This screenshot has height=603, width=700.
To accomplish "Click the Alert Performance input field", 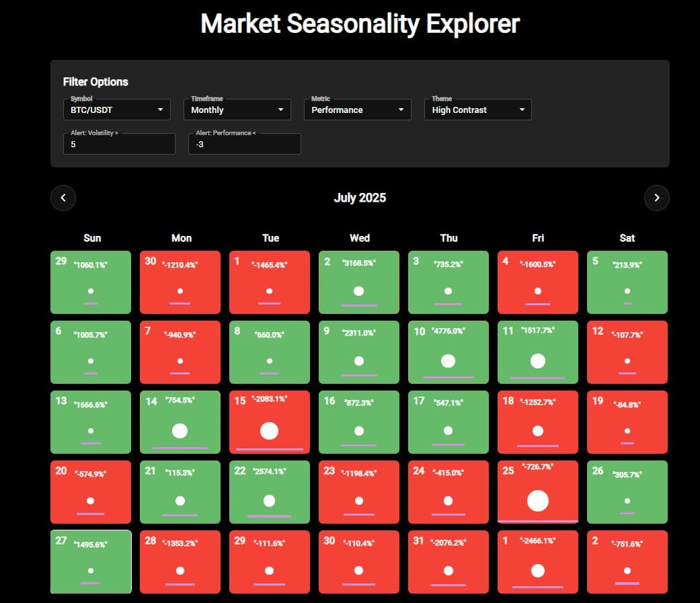I will tap(245, 144).
